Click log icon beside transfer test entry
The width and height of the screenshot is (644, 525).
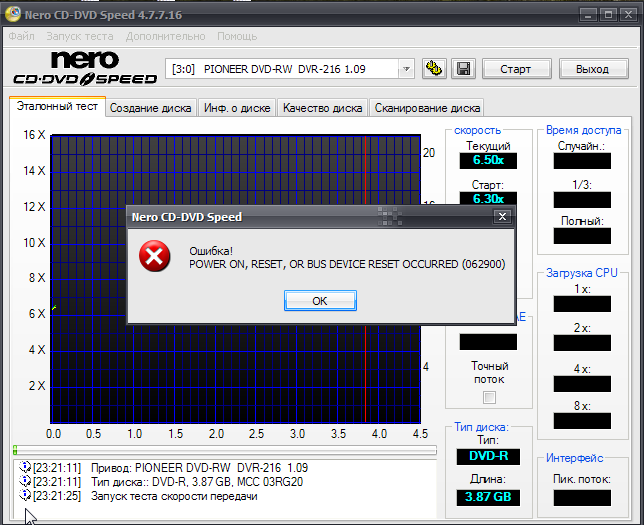(x=24, y=495)
